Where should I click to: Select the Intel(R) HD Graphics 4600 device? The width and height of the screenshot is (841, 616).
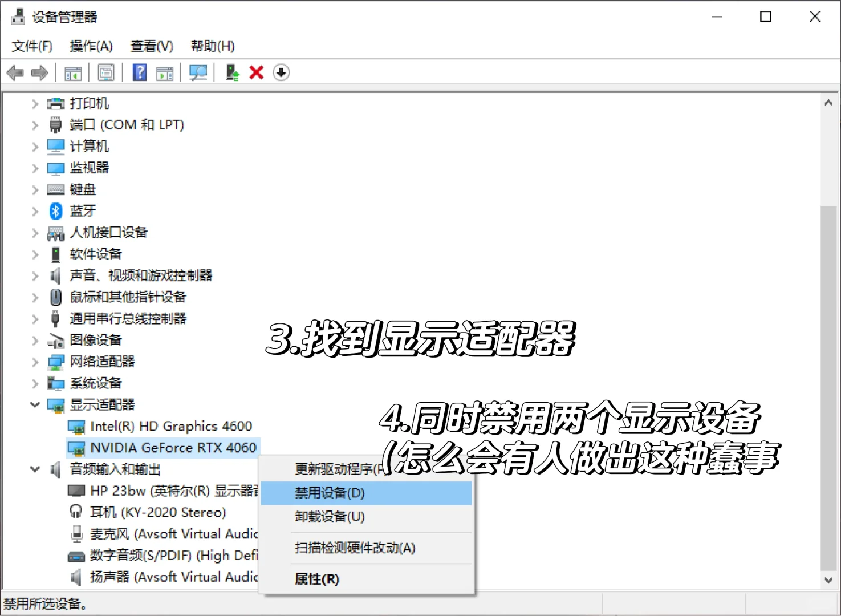pyautogui.click(x=171, y=426)
